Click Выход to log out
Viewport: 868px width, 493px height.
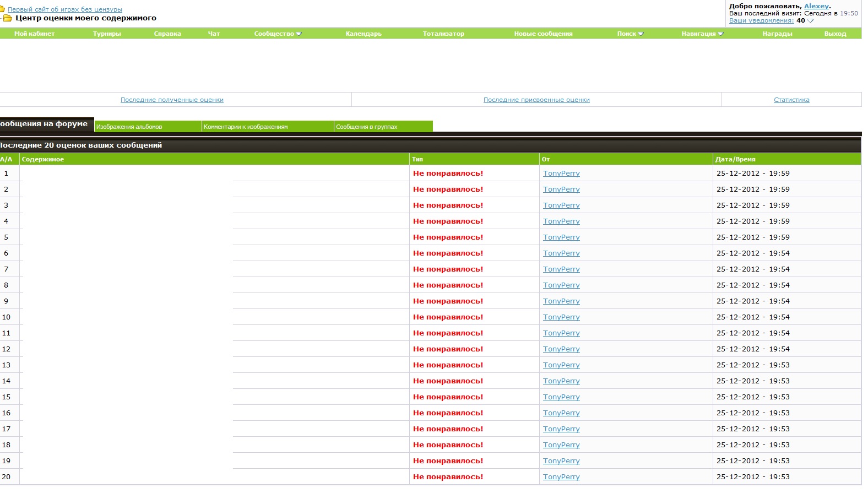tap(835, 34)
